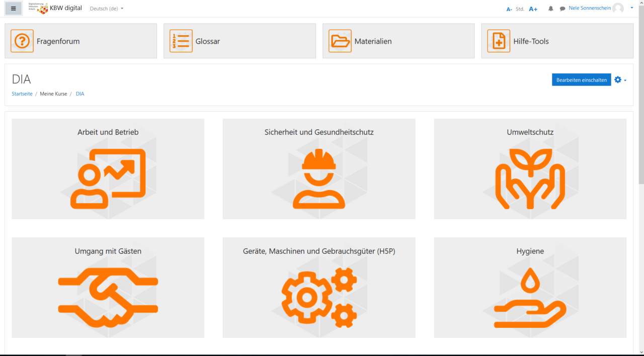Select the Umweltschutz plant in hands icon
This screenshot has height=356, width=644.
[530, 179]
